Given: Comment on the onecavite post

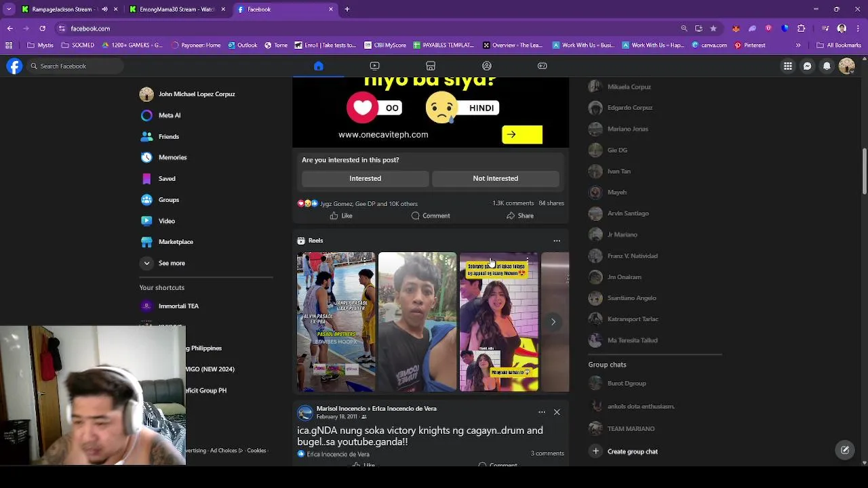Looking at the screenshot, I should point(431,216).
